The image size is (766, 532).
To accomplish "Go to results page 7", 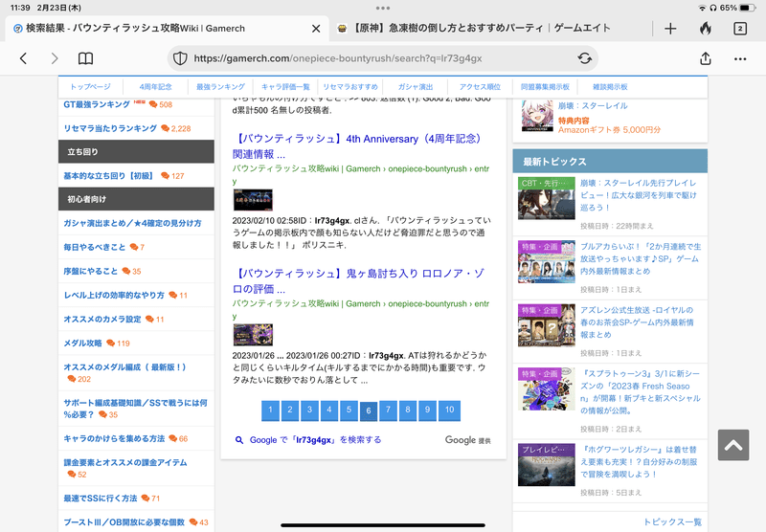I will tap(388, 410).
